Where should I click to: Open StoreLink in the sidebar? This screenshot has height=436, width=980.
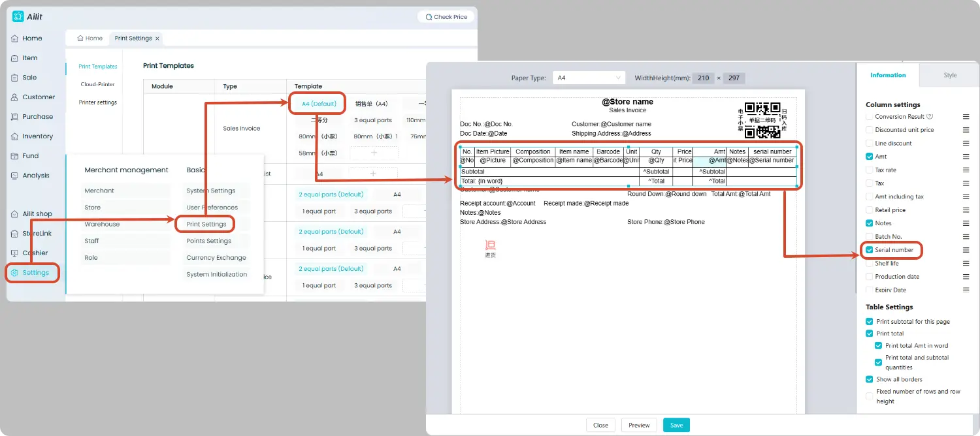32,234
